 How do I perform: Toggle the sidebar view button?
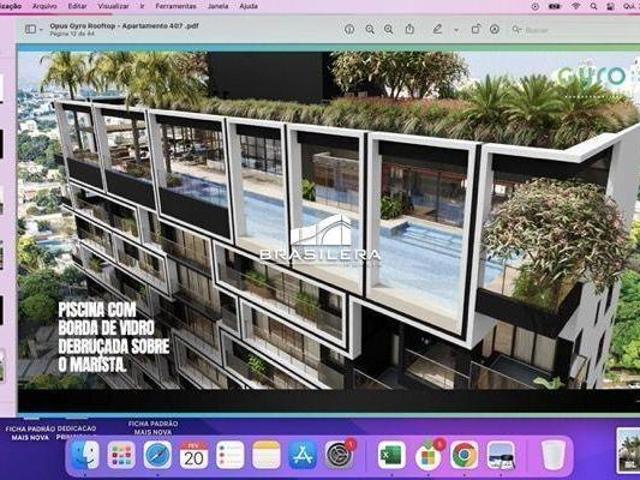tap(30, 29)
